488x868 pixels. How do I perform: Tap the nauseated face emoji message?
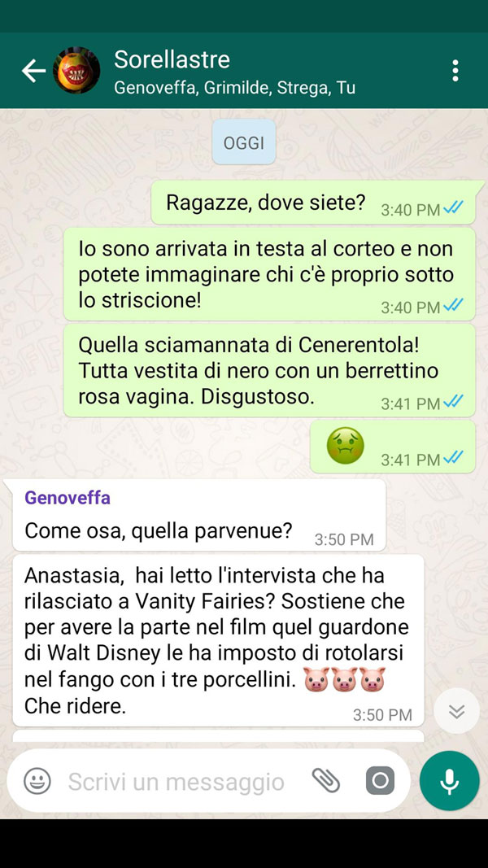tap(345, 445)
